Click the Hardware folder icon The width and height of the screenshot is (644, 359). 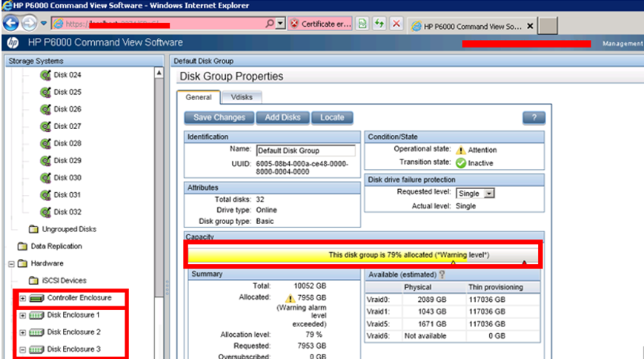point(22,263)
